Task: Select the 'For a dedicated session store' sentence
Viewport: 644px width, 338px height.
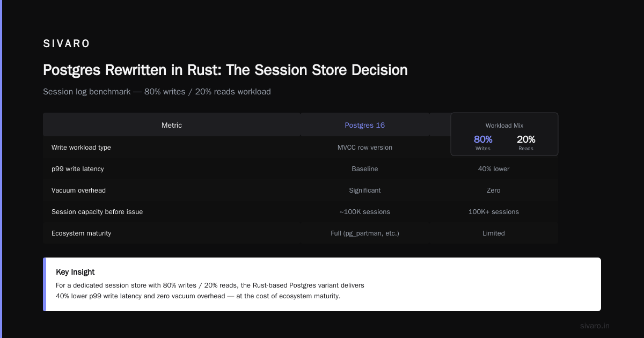Action: pyautogui.click(x=210, y=290)
